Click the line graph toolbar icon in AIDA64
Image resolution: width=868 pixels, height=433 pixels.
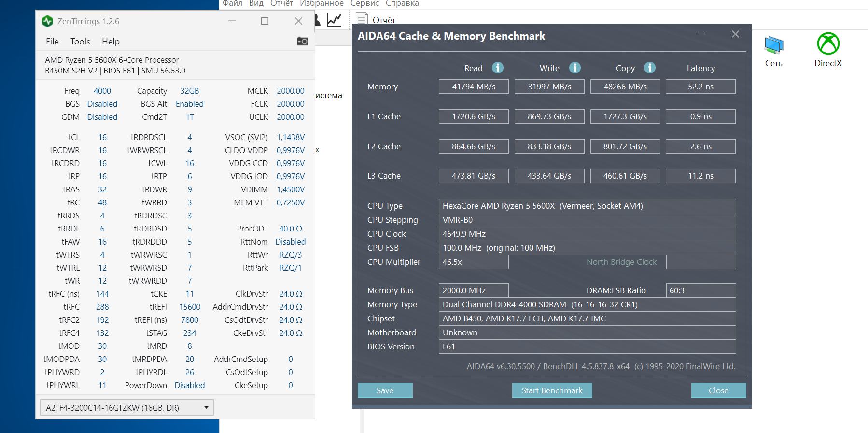point(334,20)
